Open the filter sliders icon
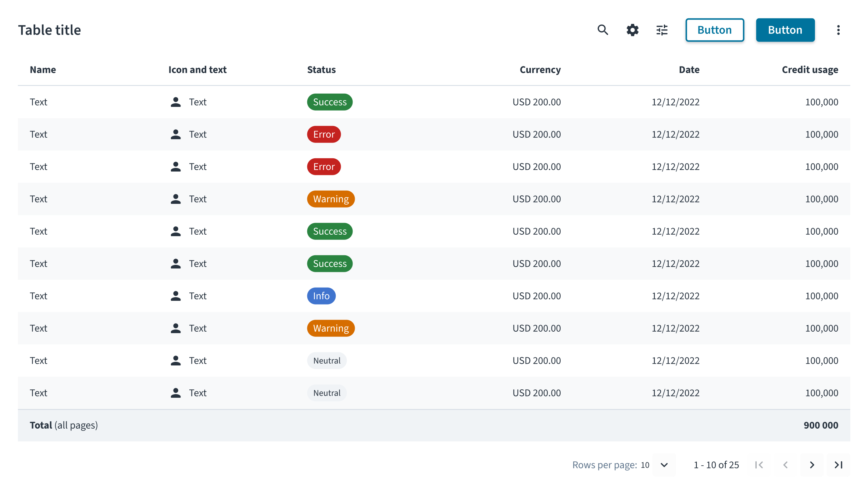 click(662, 30)
